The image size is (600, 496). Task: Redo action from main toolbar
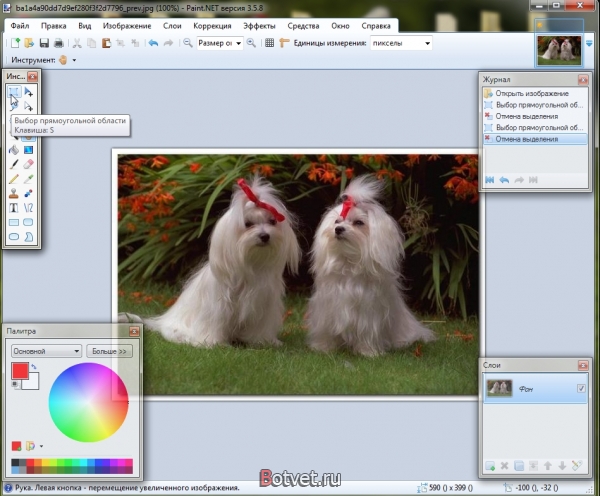click(x=168, y=43)
